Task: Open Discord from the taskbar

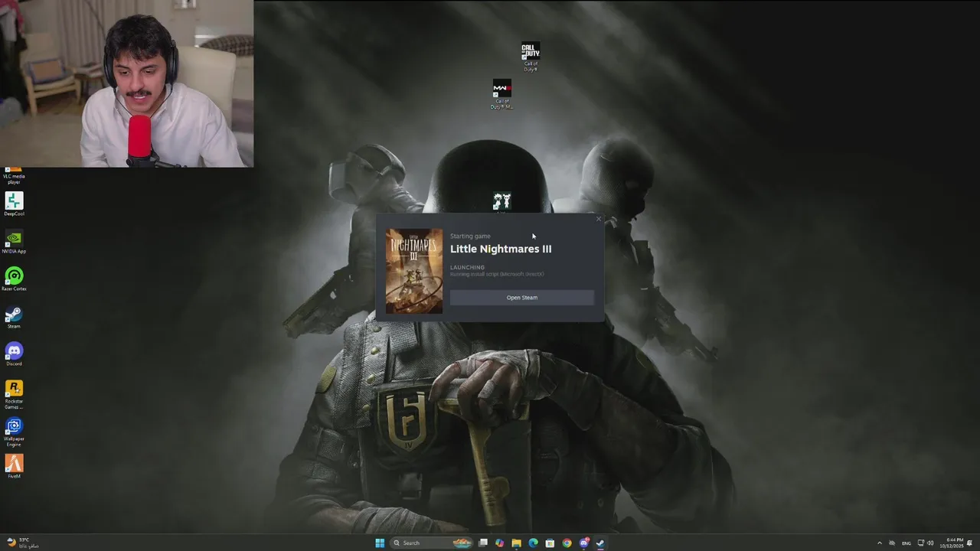Action: [x=583, y=543]
